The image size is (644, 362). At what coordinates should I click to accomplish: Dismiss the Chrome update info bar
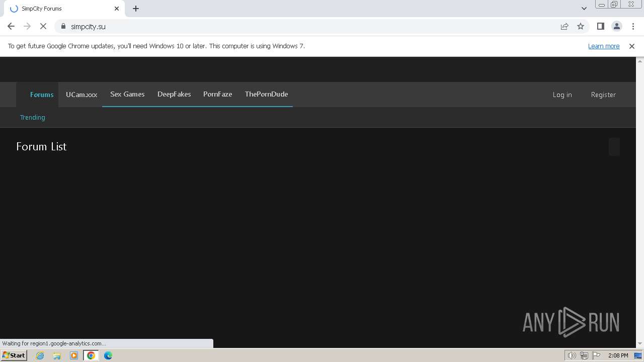(632, 46)
